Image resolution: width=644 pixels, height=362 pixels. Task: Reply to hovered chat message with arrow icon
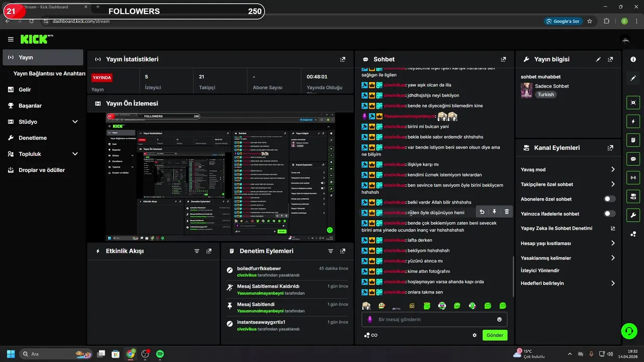(482, 212)
